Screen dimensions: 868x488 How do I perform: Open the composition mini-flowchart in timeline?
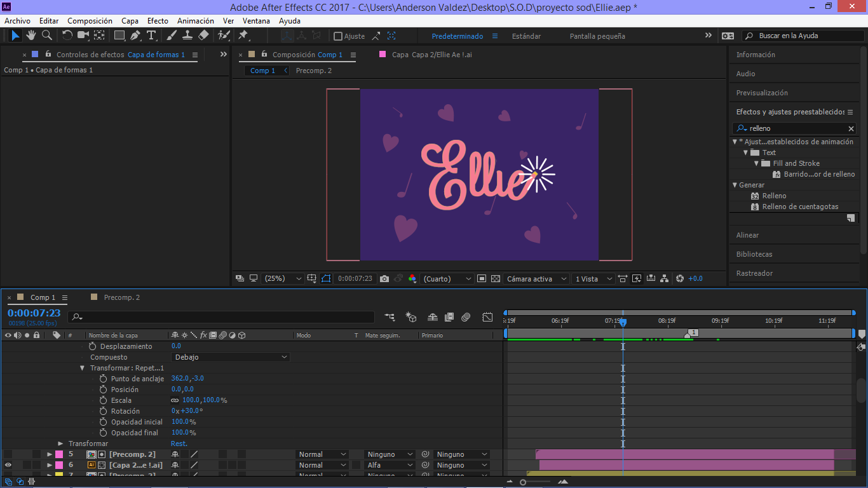[390, 316]
